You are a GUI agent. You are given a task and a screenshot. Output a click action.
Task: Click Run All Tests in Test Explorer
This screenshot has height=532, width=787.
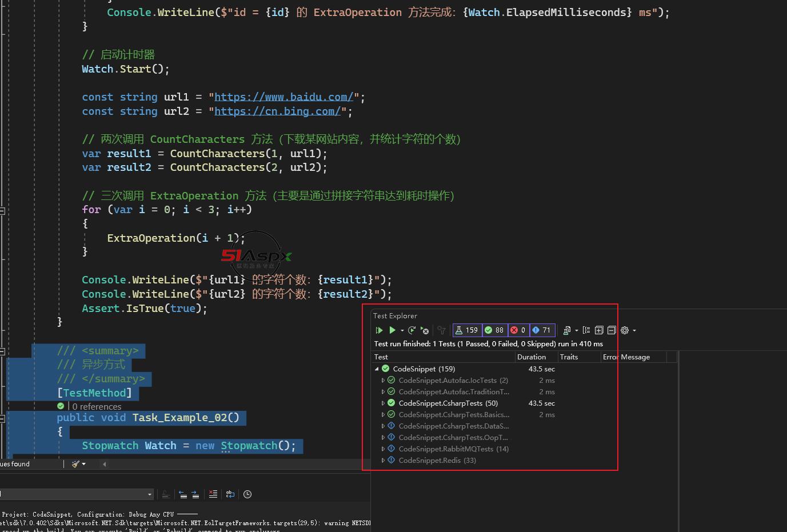click(x=379, y=330)
